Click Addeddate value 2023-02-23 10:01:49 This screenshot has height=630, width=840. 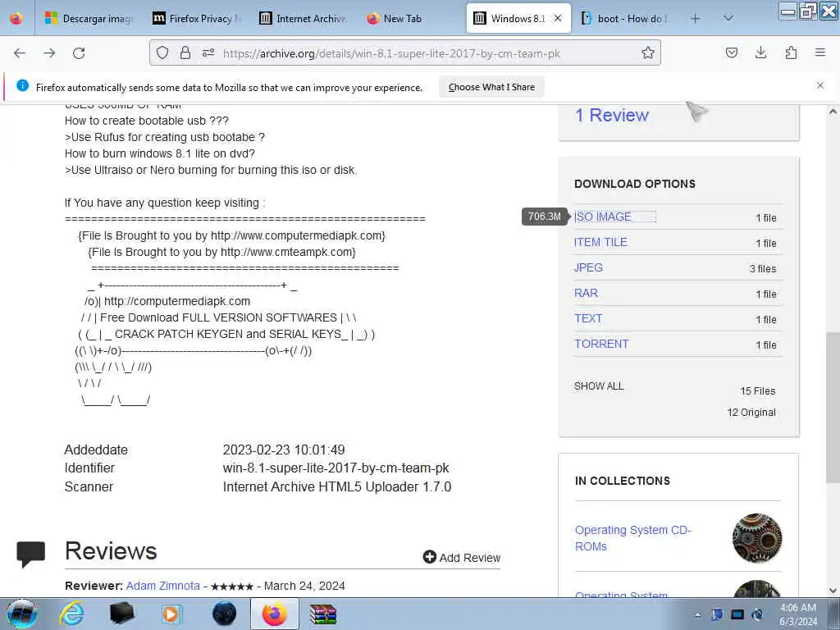pyautogui.click(x=284, y=450)
